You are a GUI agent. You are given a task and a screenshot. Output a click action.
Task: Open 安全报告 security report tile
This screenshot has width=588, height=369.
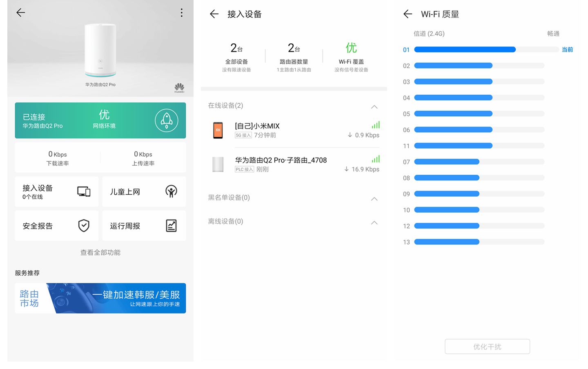click(x=57, y=226)
